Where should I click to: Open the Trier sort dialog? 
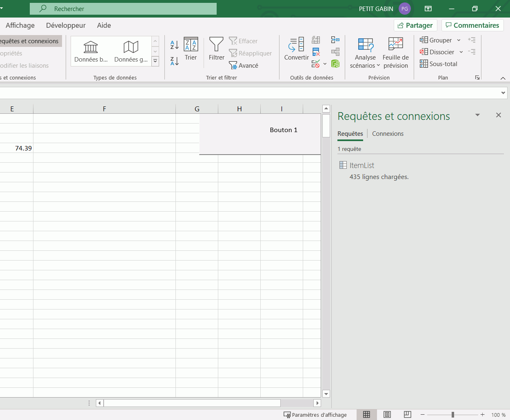[191, 49]
